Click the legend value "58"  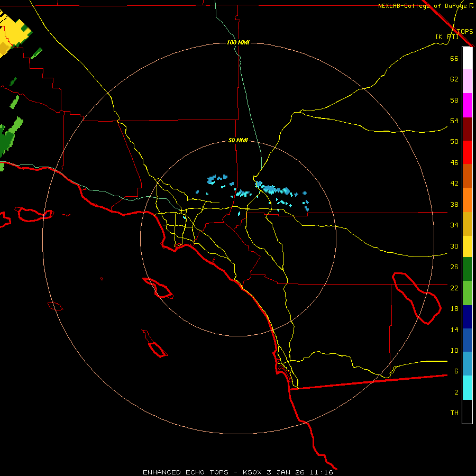click(454, 100)
